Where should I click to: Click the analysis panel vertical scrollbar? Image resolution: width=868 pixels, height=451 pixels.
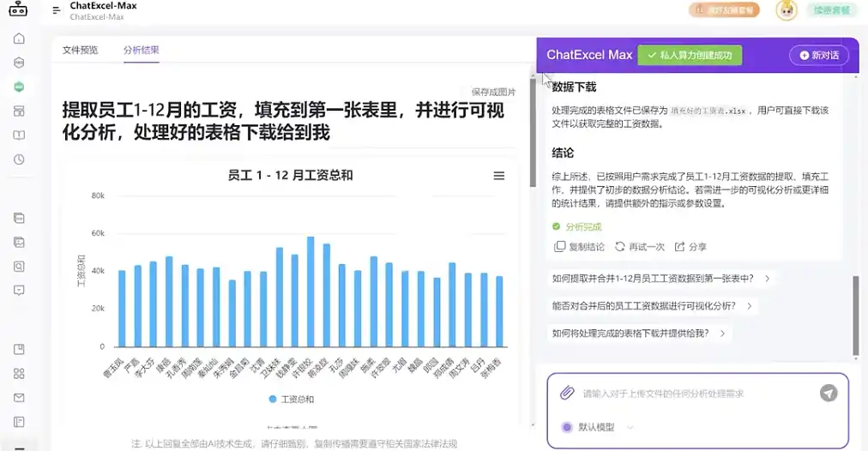tap(533, 133)
